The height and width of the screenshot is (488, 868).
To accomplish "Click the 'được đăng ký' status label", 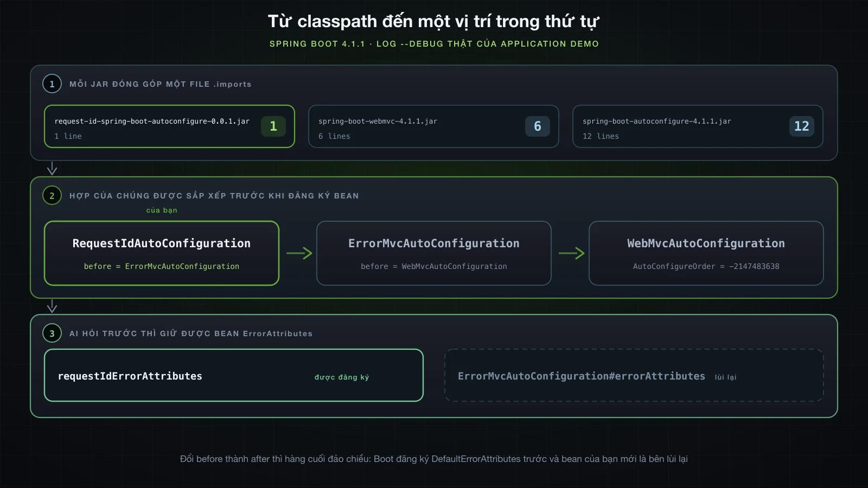I will coord(342,377).
